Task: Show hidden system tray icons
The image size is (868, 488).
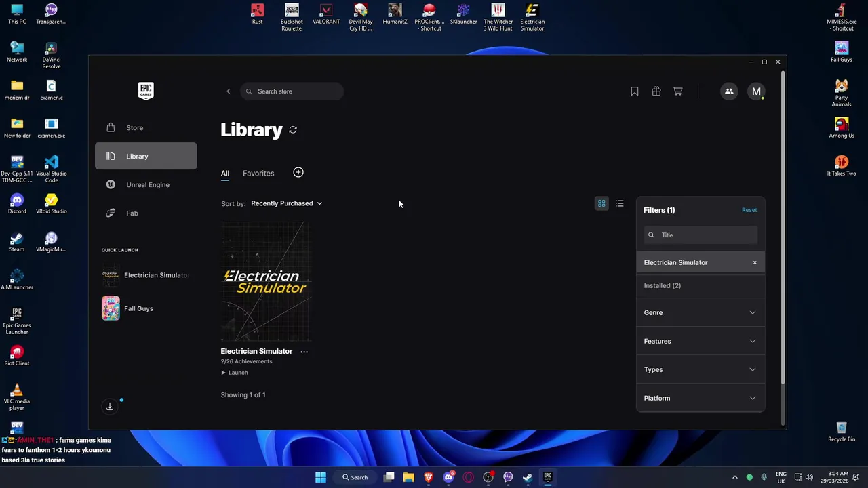Action: point(734,477)
